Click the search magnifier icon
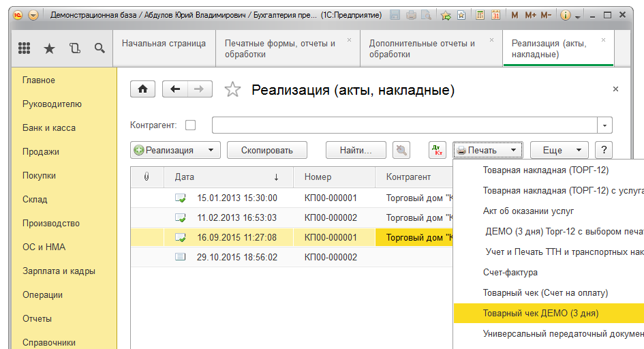 99,48
